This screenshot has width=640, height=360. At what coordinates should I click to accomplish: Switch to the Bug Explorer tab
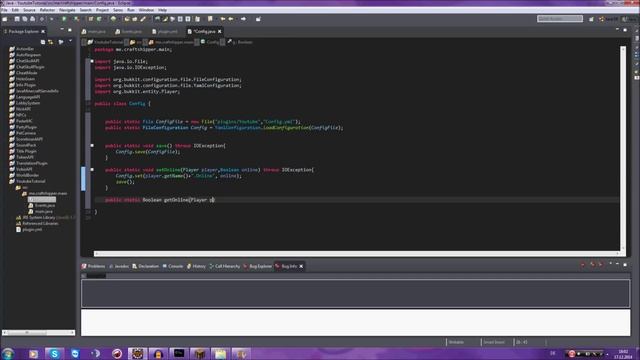point(258,266)
